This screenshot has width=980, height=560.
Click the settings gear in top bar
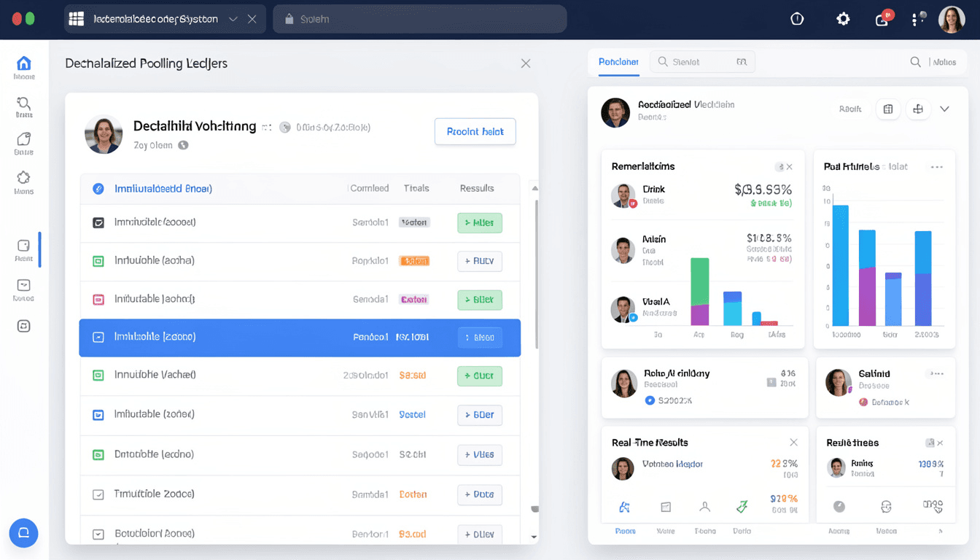[843, 20]
